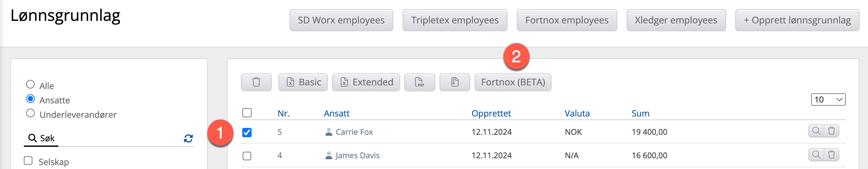Export the PDF file icon button

[420, 82]
